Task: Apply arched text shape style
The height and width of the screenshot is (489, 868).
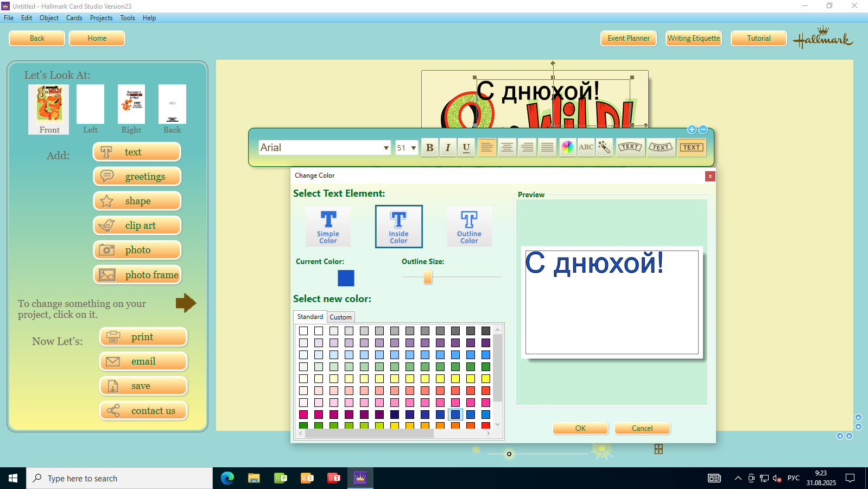Action: (x=630, y=147)
